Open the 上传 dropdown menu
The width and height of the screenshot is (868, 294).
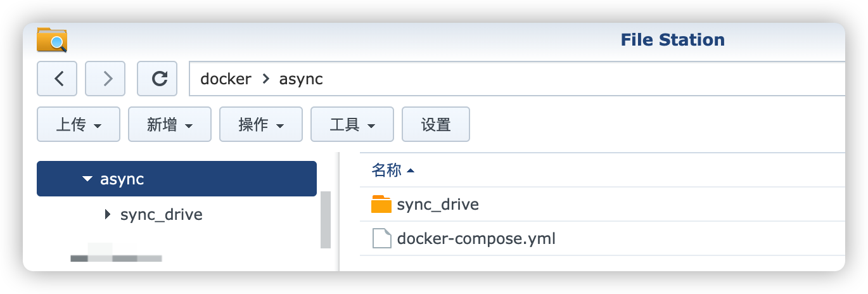pos(79,124)
